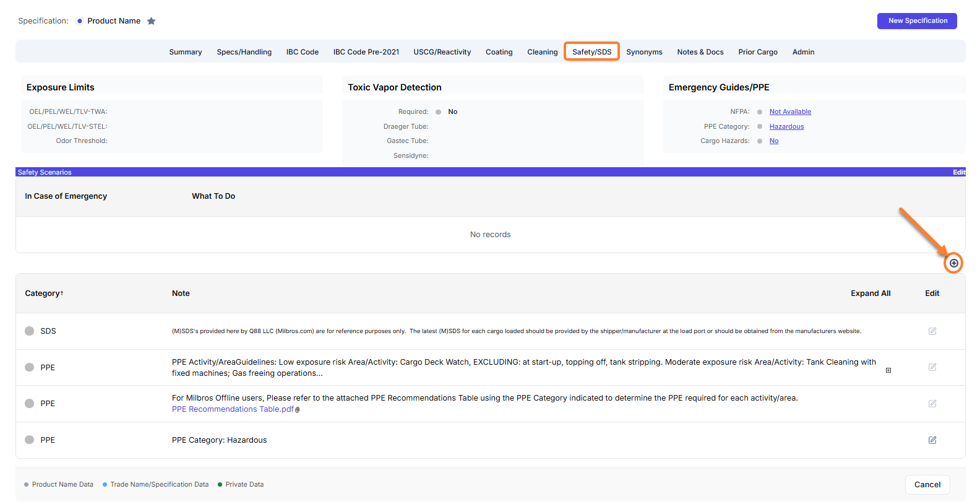This screenshot has width=980, height=504.
Task: Switch to the Prior Cargo tab
Action: pos(758,52)
